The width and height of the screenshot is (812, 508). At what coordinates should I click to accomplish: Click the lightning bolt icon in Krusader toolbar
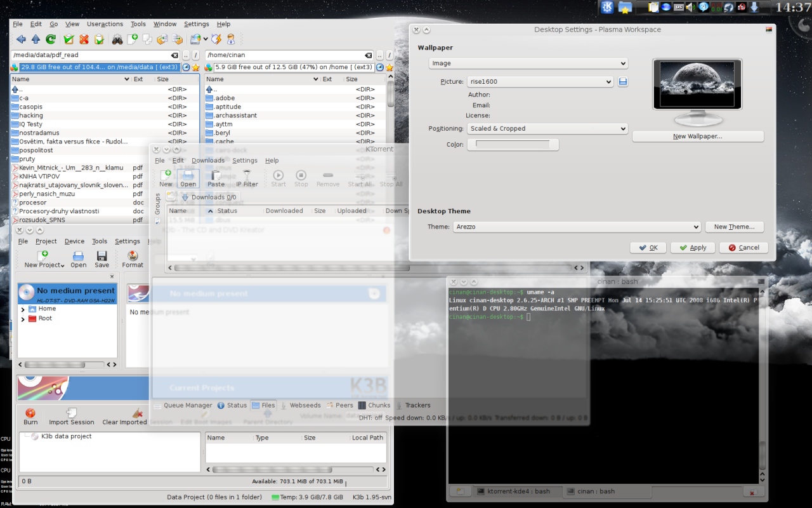216,39
